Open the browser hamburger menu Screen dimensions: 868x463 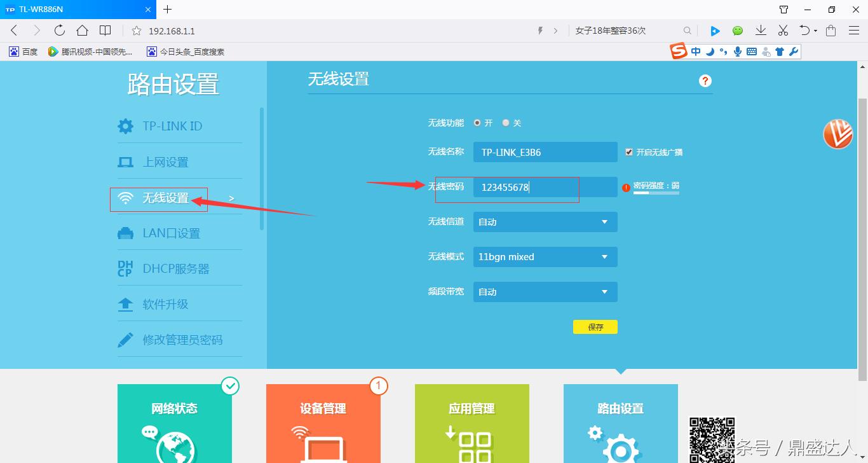pyautogui.click(x=854, y=30)
